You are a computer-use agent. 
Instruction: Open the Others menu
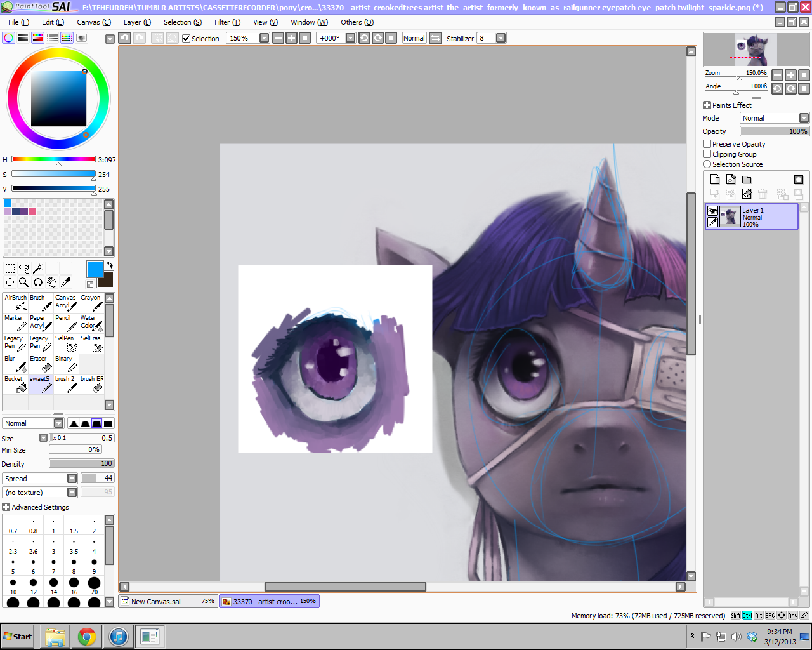(x=357, y=22)
